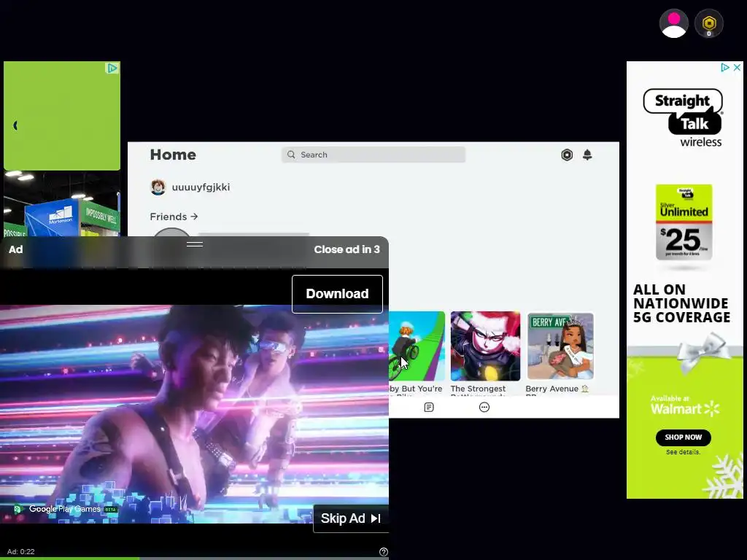Screen dimensions: 747x560
Task: Click the 'Ad: 0:22' timer text
Action: [x=21, y=551]
